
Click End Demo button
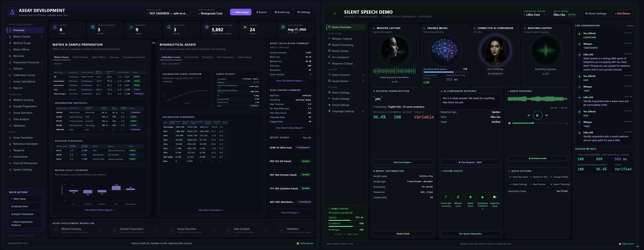pyautogui.click(x=622, y=13)
